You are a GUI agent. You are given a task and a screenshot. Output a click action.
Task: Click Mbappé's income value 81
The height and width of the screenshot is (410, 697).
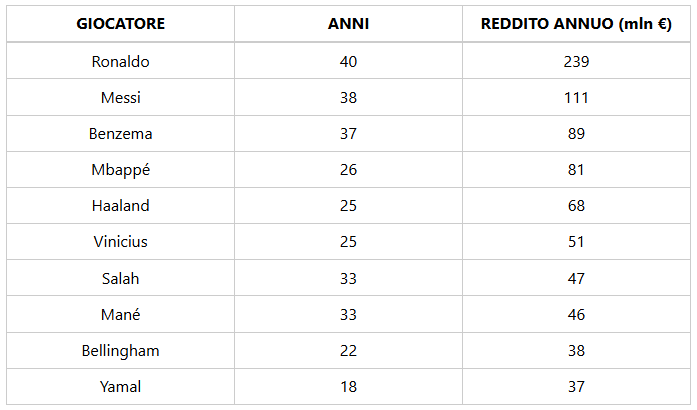[x=575, y=170]
